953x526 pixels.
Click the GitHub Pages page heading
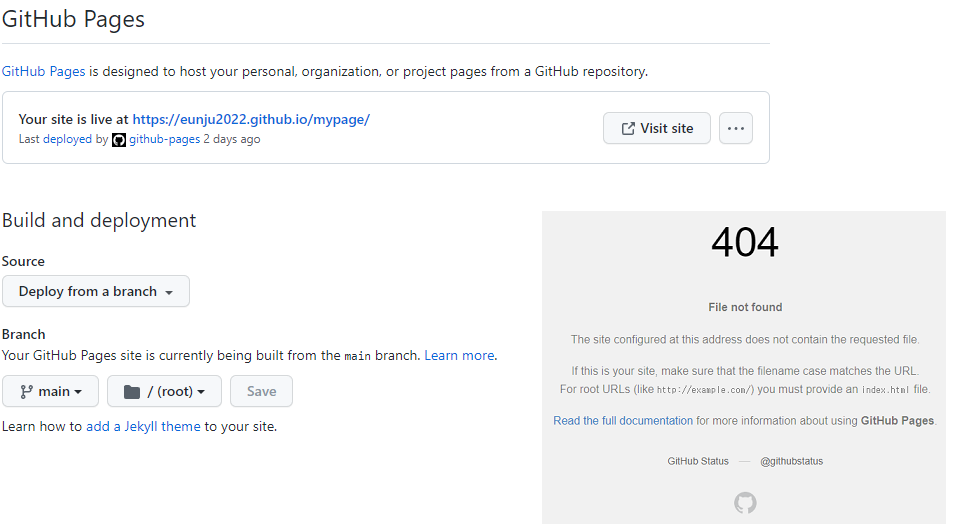pyautogui.click(x=74, y=19)
